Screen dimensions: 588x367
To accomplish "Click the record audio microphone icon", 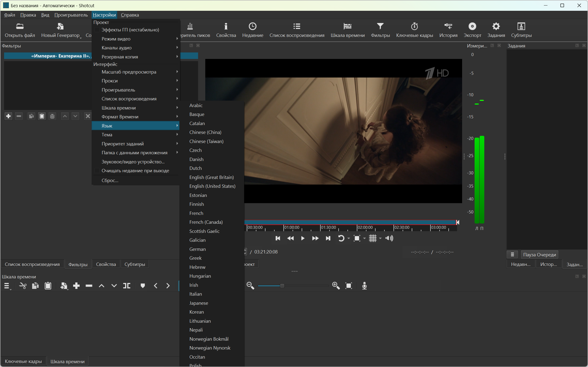I will coord(364,286).
